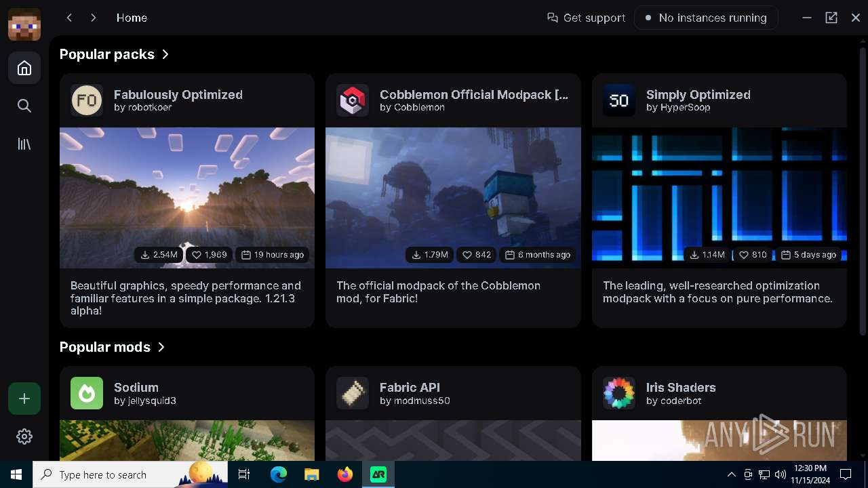The width and height of the screenshot is (868, 488).
Task: Click Simply Optimized description text
Action: [x=717, y=292]
